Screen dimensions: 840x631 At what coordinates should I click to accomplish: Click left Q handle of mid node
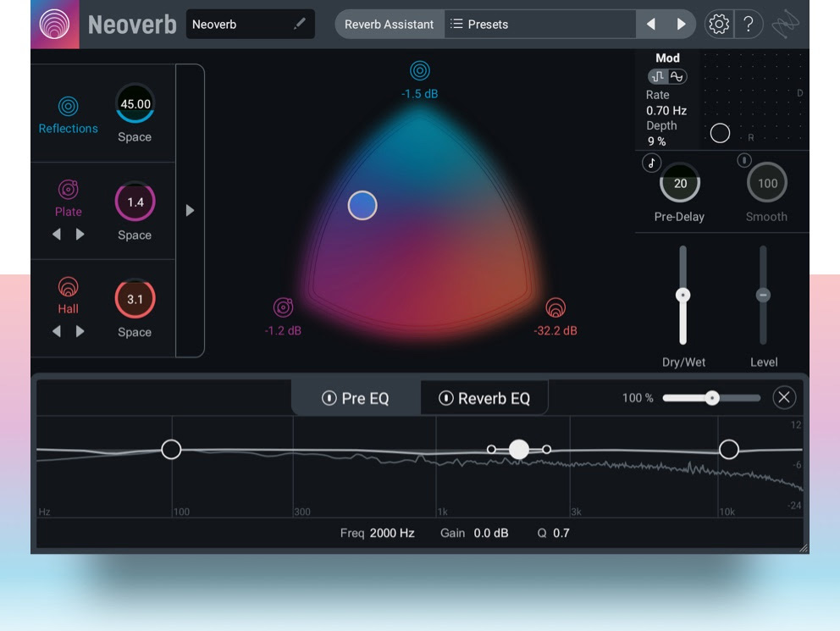491,449
